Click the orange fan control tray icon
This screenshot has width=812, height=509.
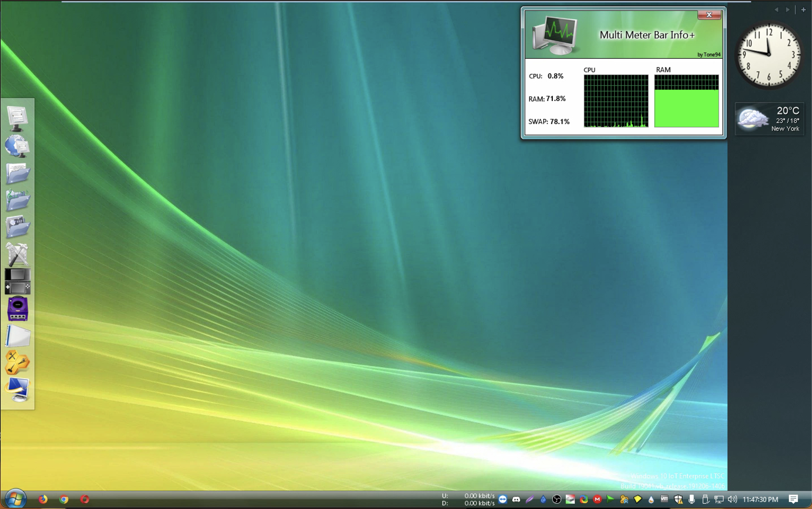(624, 499)
